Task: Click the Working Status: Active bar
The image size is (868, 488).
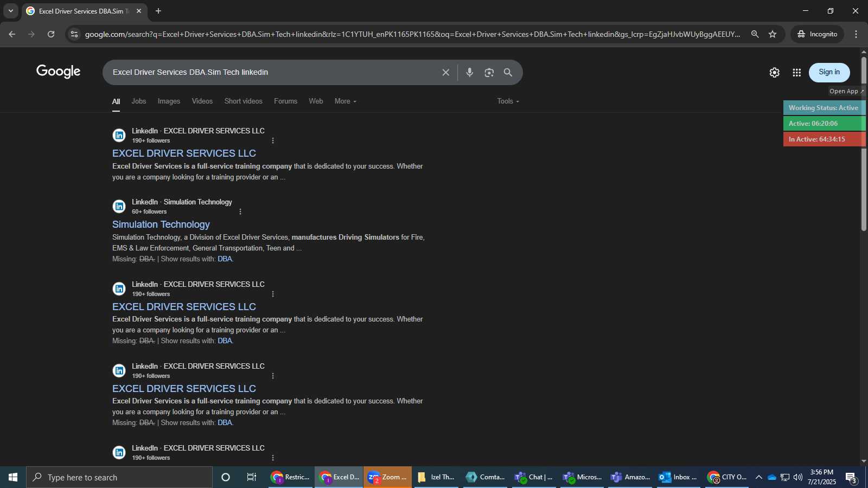Action: tap(824, 108)
